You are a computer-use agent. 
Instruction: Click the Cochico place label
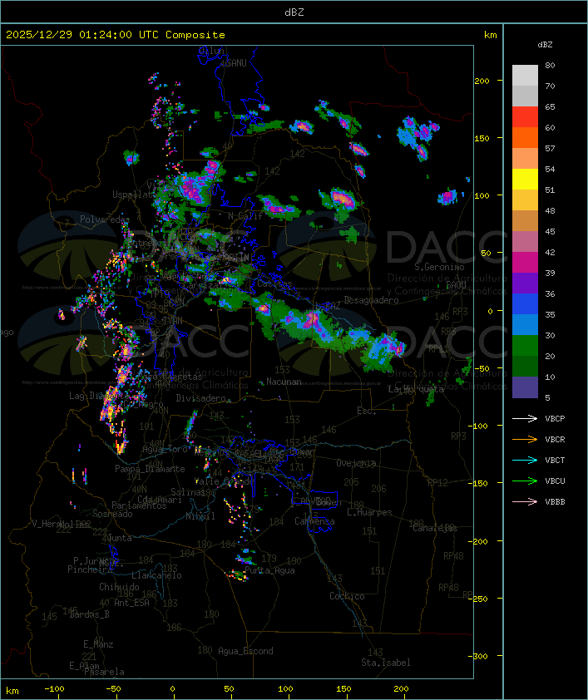coord(347,596)
